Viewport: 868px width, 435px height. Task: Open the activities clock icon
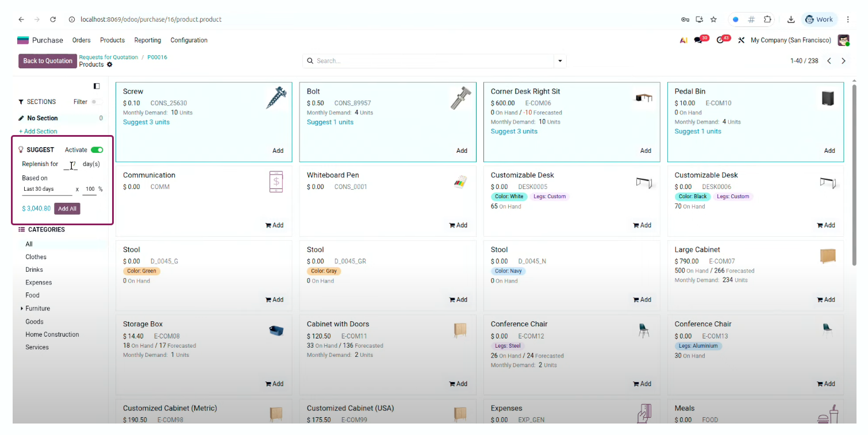tap(720, 40)
